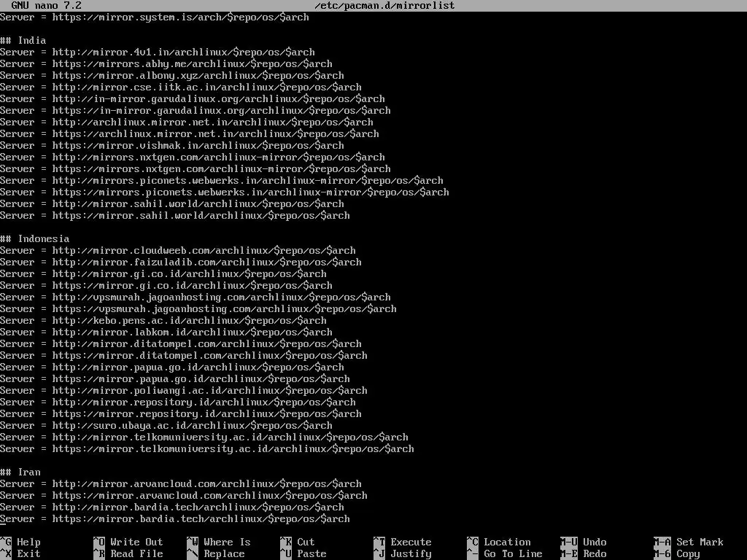Click the mirror.labkom.id server line
Viewport: 747px width, 560px height.
[x=166, y=332]
